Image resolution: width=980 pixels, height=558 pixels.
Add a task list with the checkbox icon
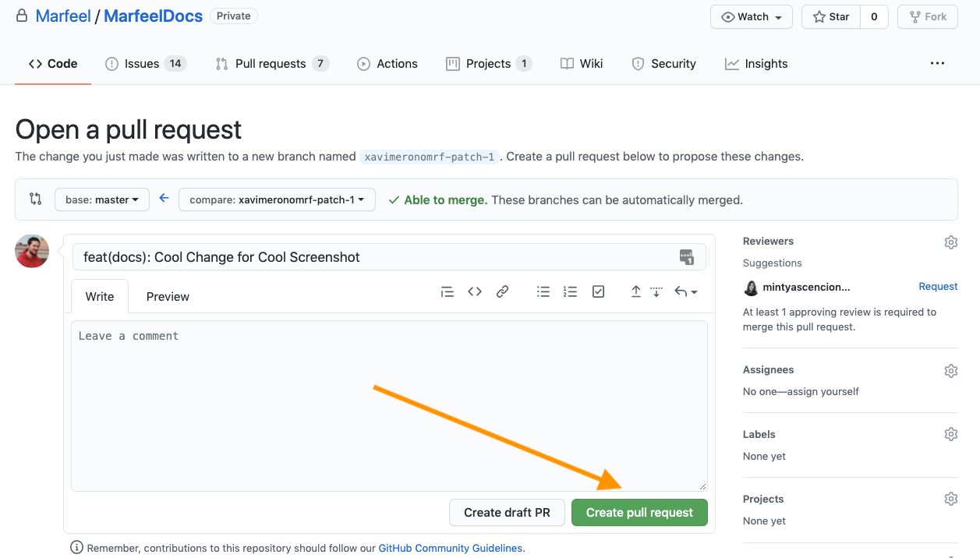pos(598,291)
